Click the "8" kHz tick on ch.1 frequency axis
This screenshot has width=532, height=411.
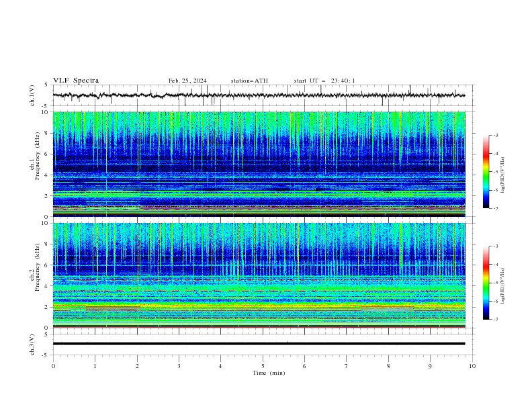point(47,133)
